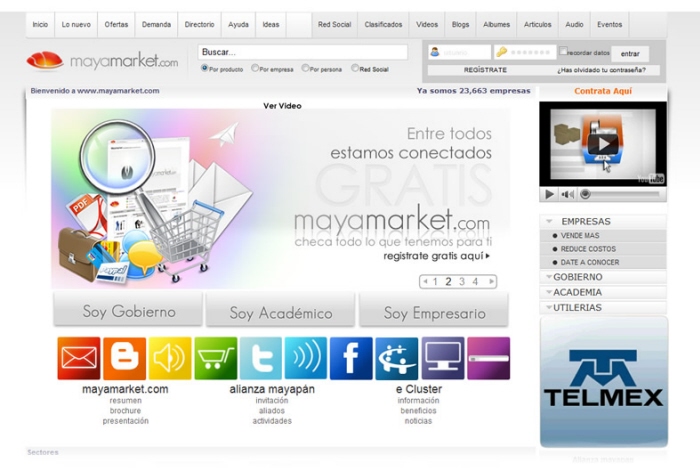Viewport: 700px width, 468px height.
Task: Click the Soy Gobierno button
Action: (129, 310)
